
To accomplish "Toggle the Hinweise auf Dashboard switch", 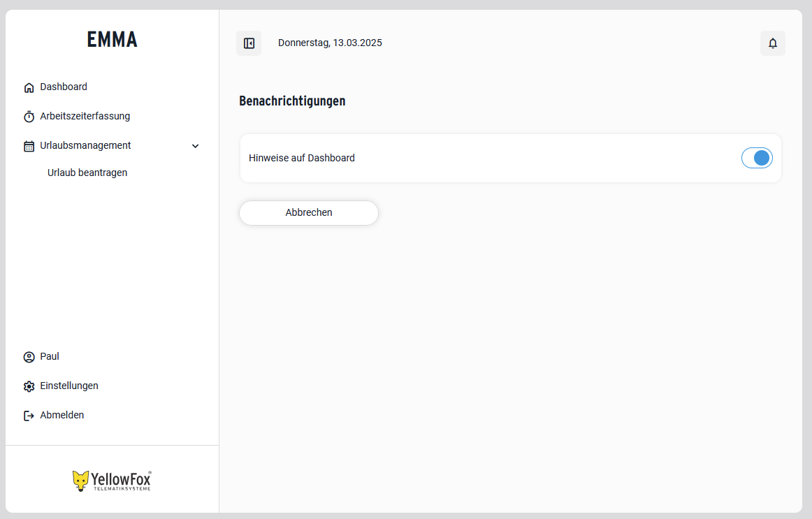I will pyautogui.click(x=757, y=159).
